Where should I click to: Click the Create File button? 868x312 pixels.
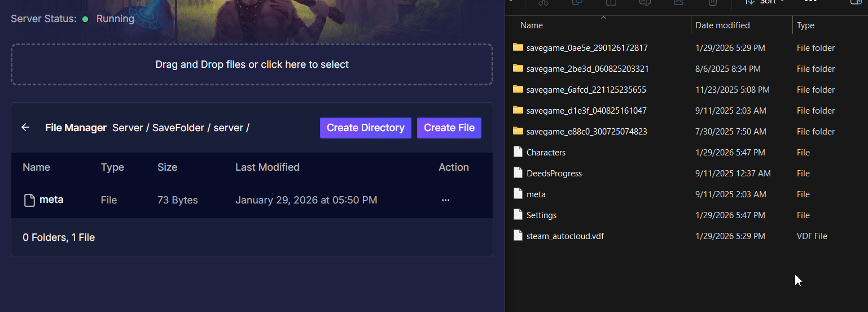click(449, 128)
